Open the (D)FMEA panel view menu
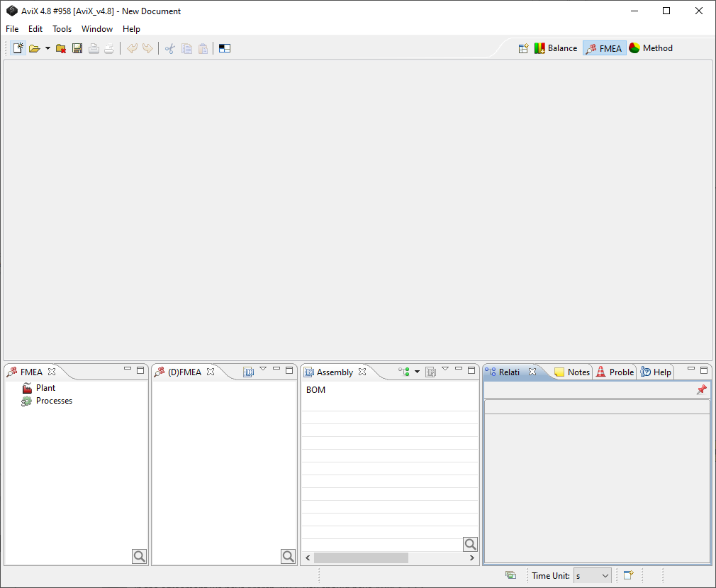This screenshot has width=716, height=588. pos(263,369)
